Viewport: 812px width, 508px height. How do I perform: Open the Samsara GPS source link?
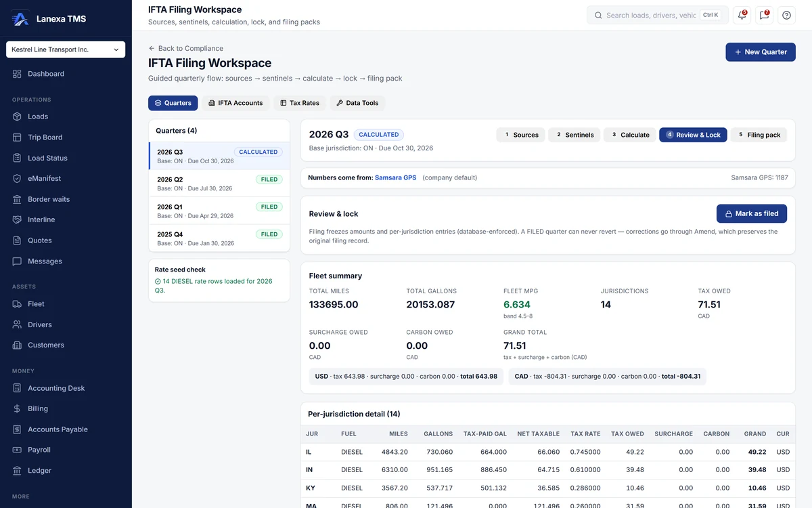coord(396,178)
